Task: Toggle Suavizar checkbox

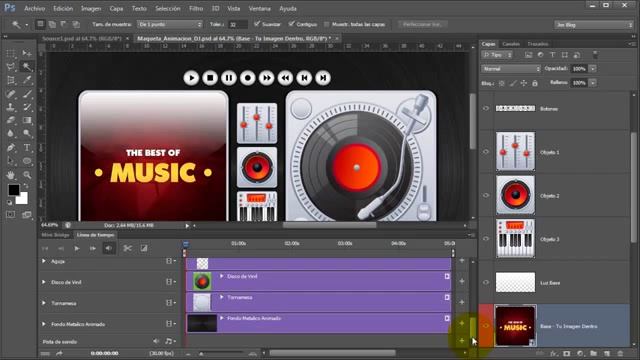Action: coord(257,24)
